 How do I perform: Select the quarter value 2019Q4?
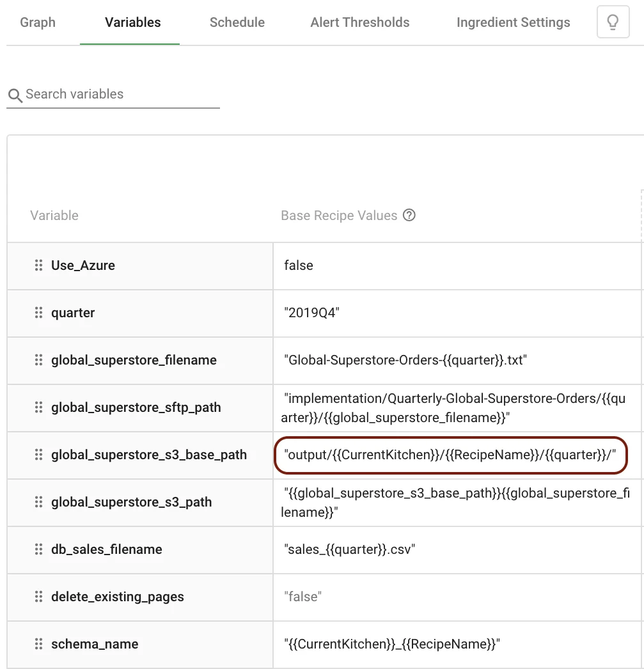click(311, 313)
